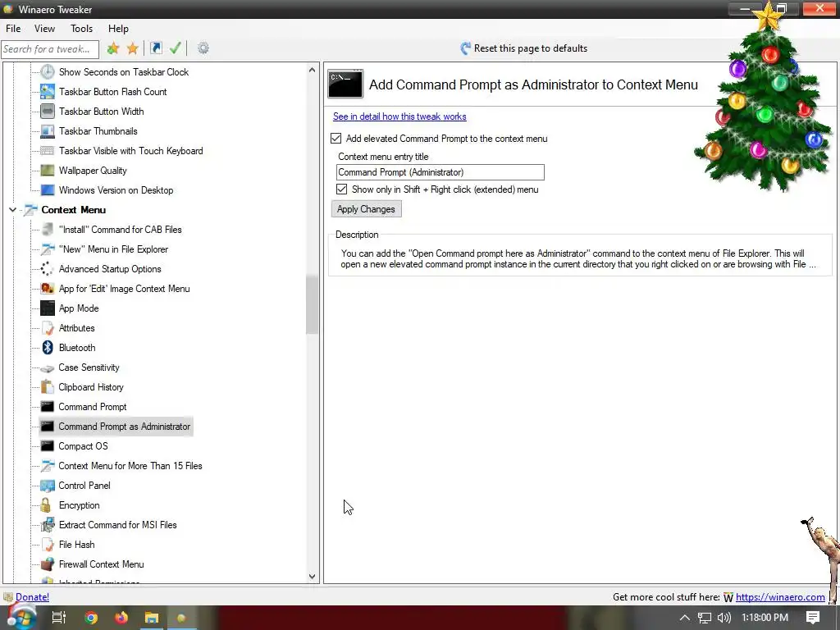Open settings gear icon in toolbar
840x630 pixels.
pyautogui.click(x=203, y=48)
